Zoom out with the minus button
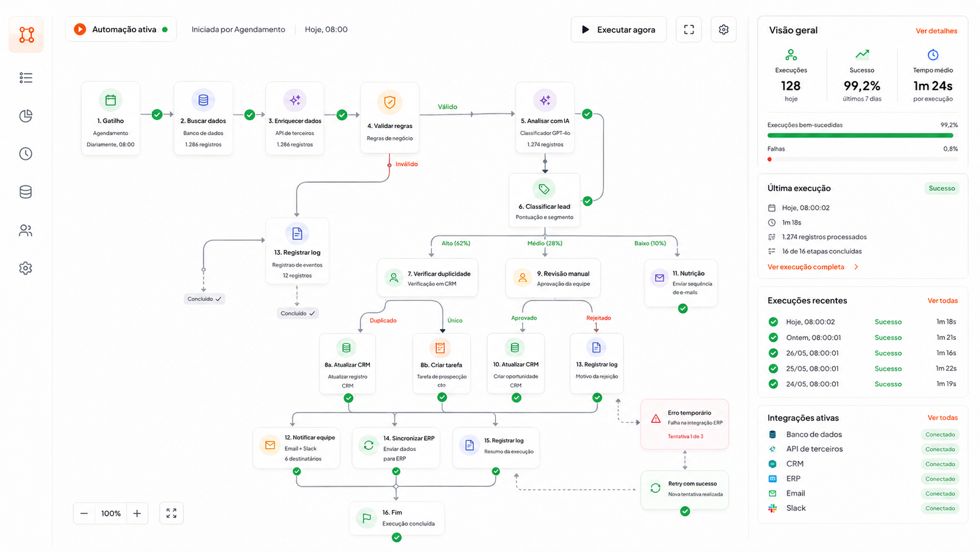The image size is (980, 552). click(84, 513)
